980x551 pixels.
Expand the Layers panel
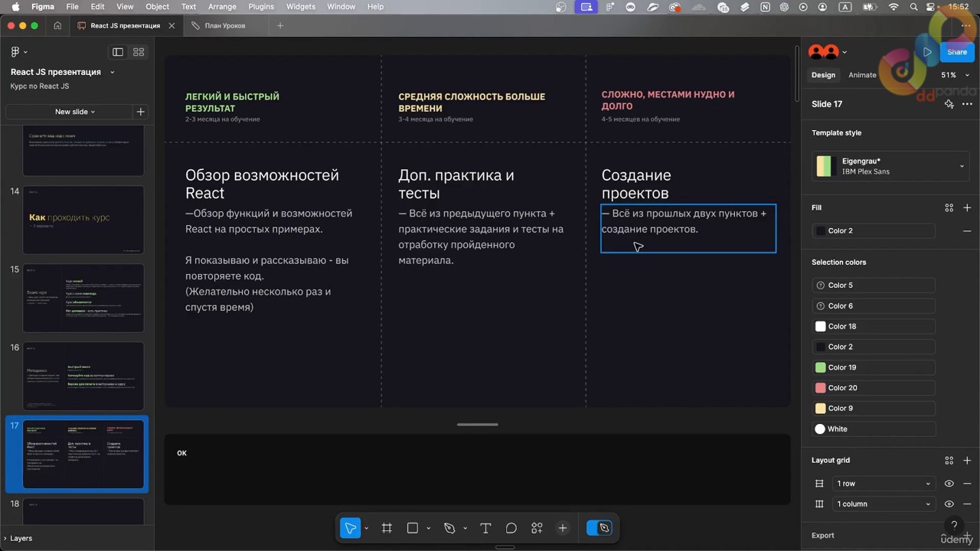point(17,538)
